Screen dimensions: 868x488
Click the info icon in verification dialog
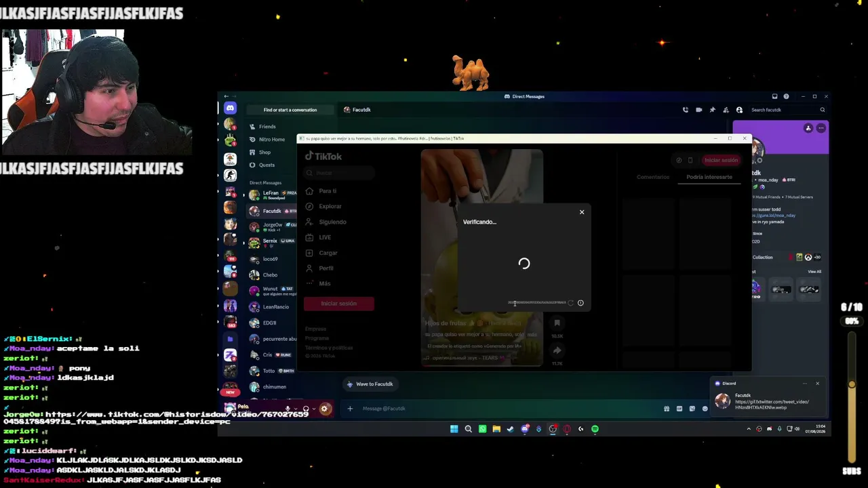pyautogui.click(x=580, y=303)
